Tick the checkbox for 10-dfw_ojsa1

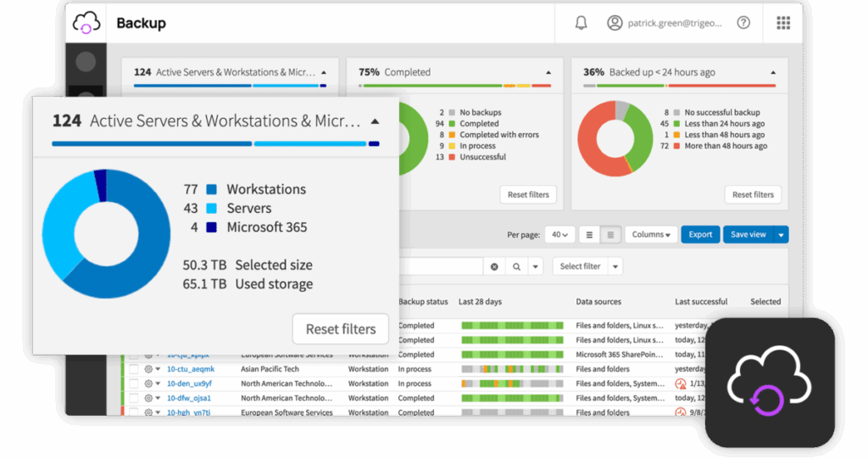pyautogui.click(x=133, y=398)
